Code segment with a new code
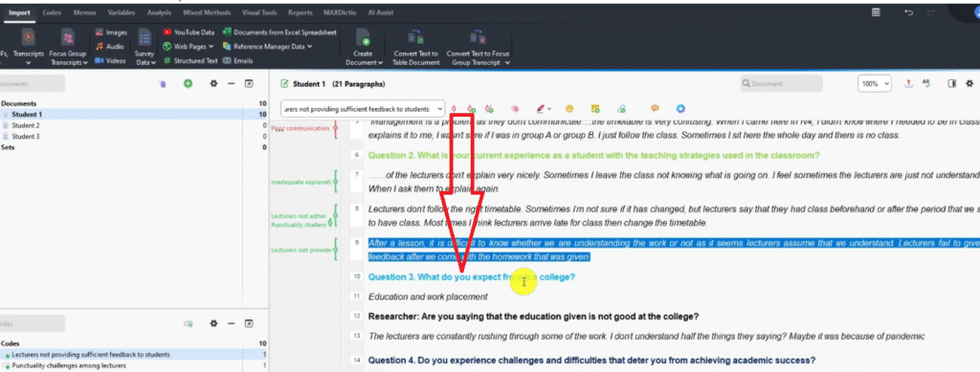 [471, 109]
